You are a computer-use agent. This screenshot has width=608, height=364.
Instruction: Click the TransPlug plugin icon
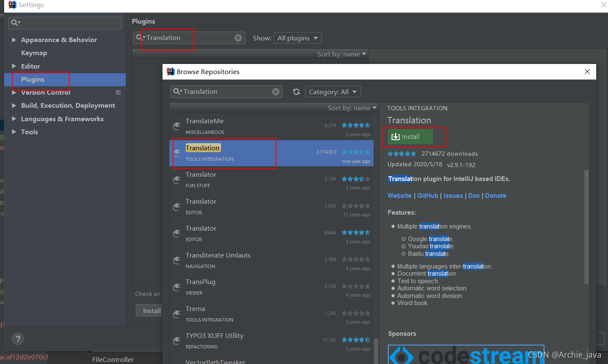click(x=177, y=287)
